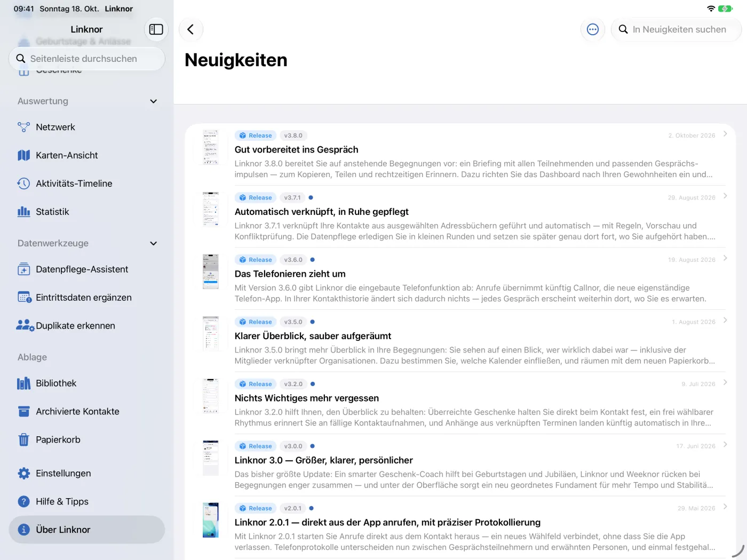Open the v3.2.0 release thumbnail
Viewport: 747px width, 560px height.
pyautogui.click(x=211, y=396)
